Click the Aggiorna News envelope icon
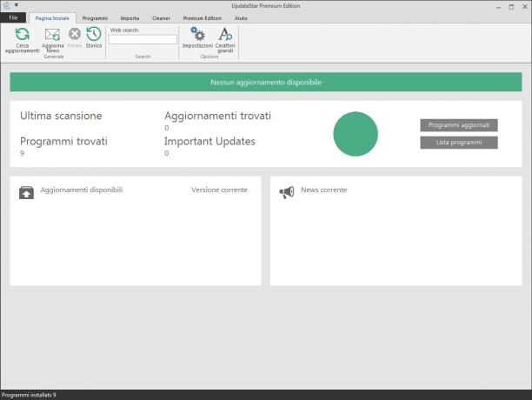Image resolution: width=532 pixels, height=400 pixels. coord(52,35)
